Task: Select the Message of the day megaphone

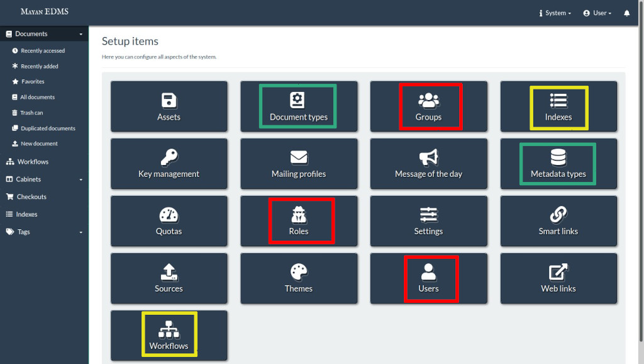Action: [x=428, y=157]
